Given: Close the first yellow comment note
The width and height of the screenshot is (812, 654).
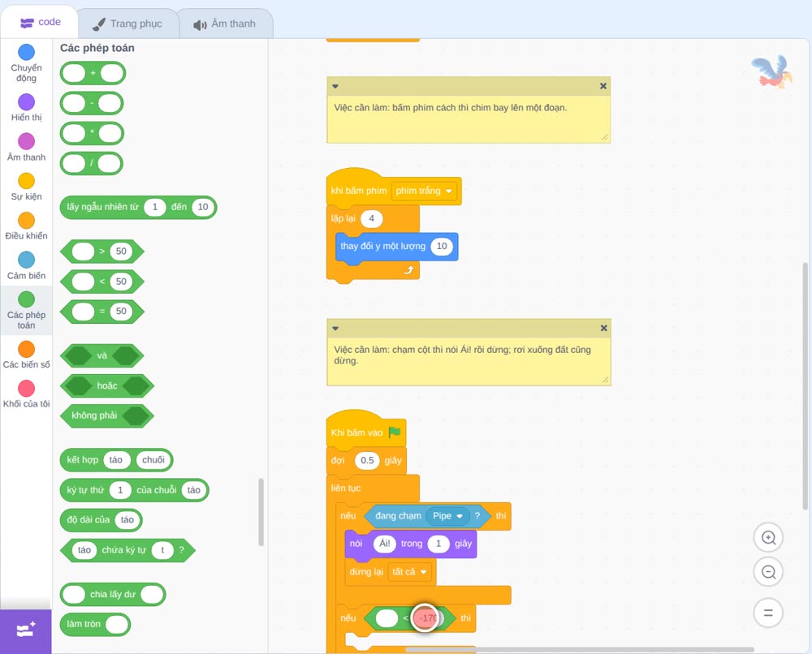Looking at the screenshot, I should pyautogui.click(x=603, y=86).
